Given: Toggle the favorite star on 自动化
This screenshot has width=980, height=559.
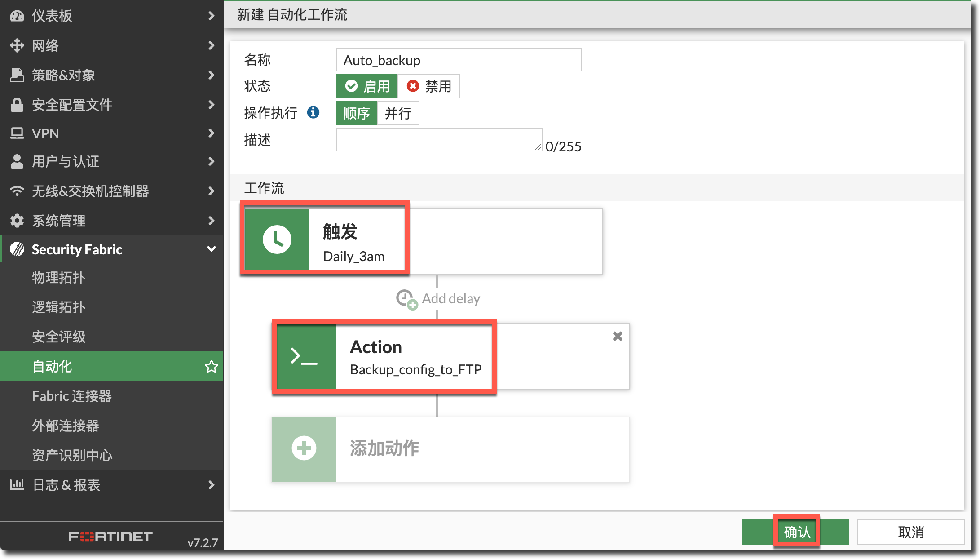Looking at the screenshot, I should coord(211,366).
